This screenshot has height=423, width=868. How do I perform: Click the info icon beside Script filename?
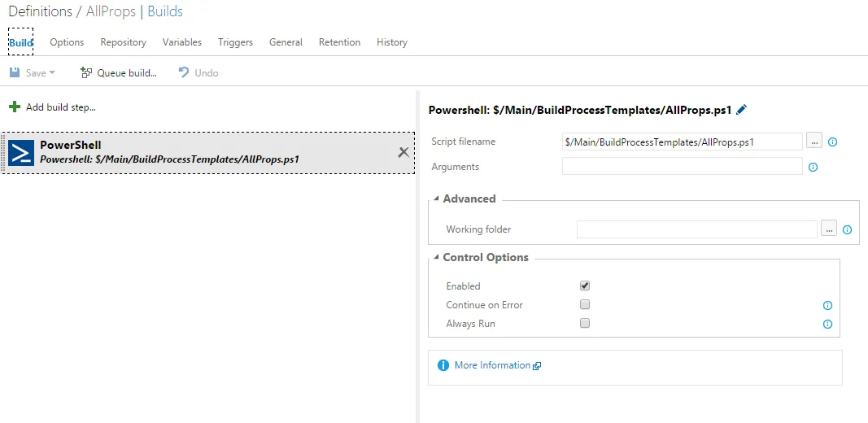(832, 142)
